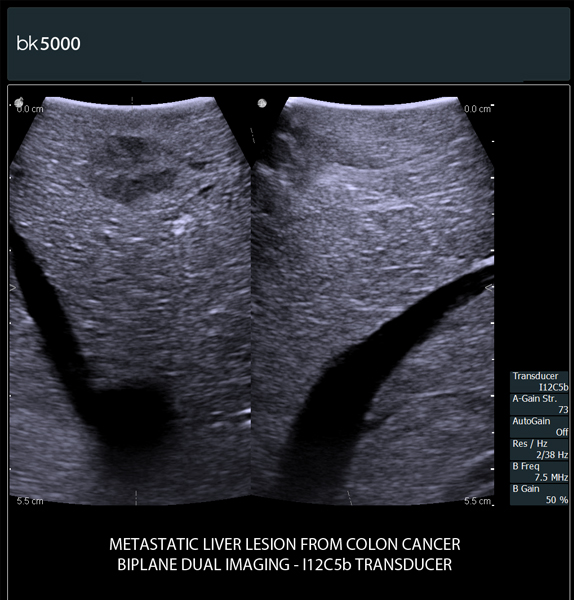The image size is (574, 600).
Task: Adjust the A-Gain Str. 73 field
Action: coord(540,404)
